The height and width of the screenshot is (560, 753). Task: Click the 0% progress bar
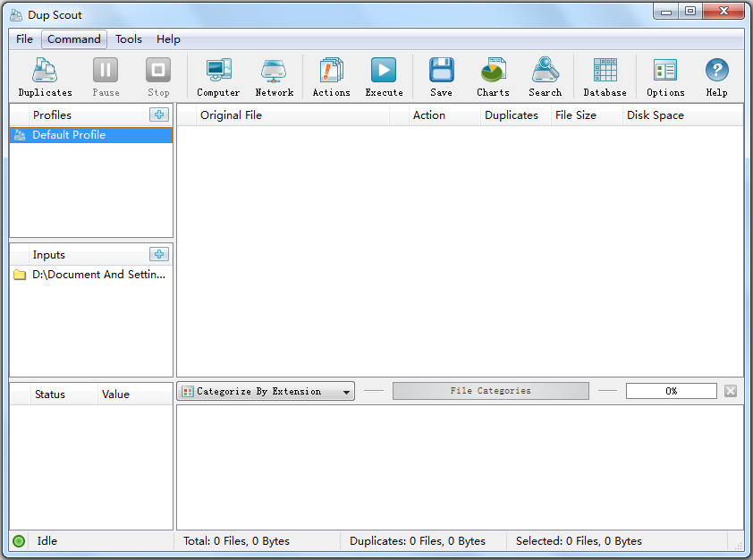pos(672,391)
